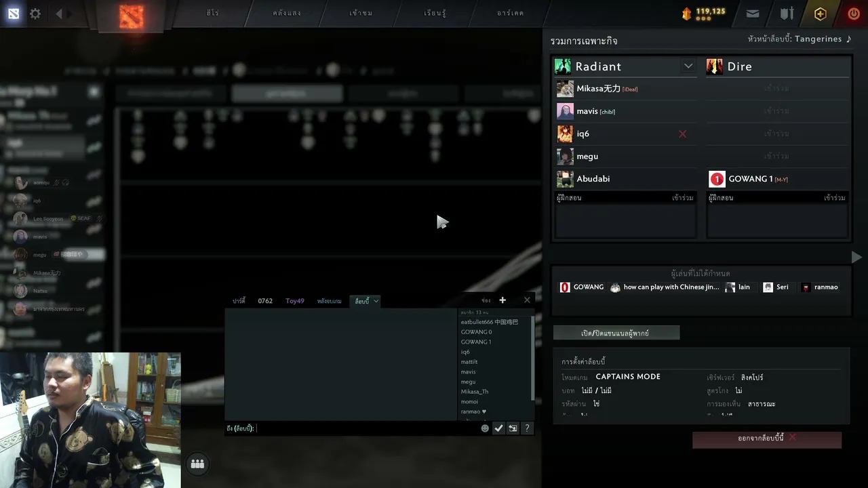The width and height of the screenshot is (868, 488).
Task: Add a chat channel with the plus icon
Action: point(502,300)
